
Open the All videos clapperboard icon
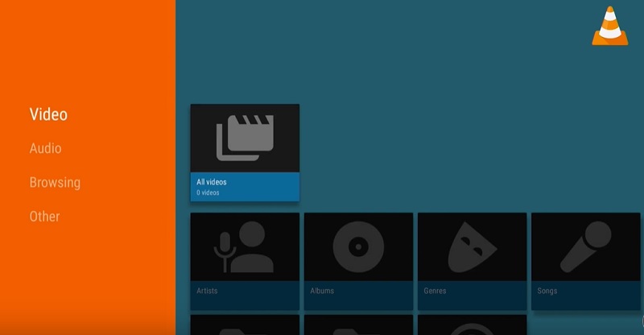click(x=246, y=138)
